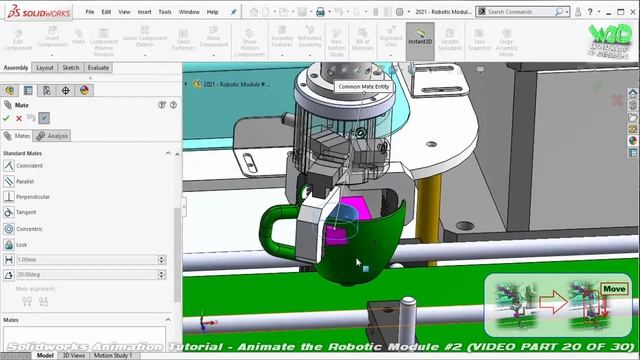
Task: Cancel the mate with red X
Action: tap(19, 118)
